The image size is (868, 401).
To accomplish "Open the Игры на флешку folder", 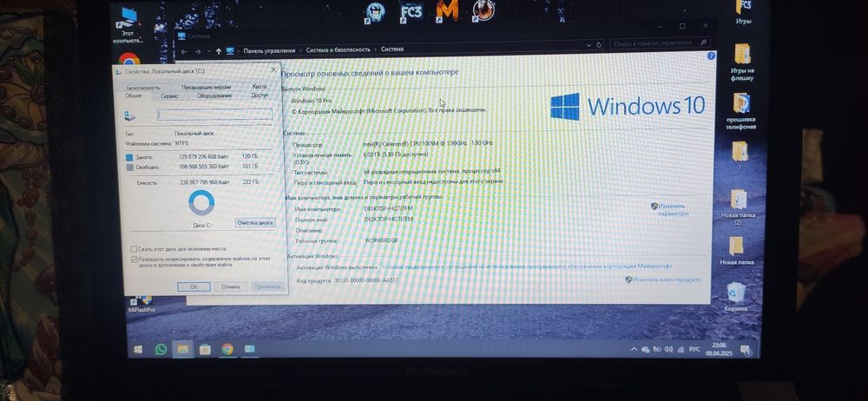I will (x=742, y=62).
